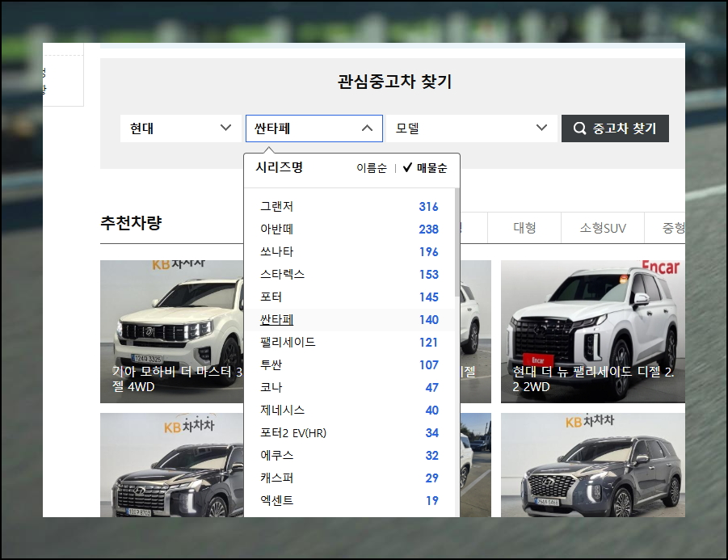This screenshot has height=560, width=728.
Task: Click the scrollbar of the series list
Action: [x=457, y=242]
